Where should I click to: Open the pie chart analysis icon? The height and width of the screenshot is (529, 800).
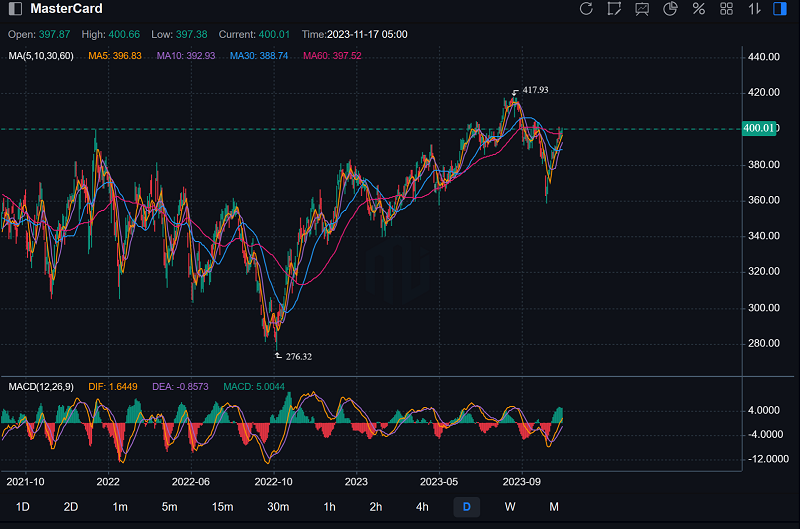670,9
